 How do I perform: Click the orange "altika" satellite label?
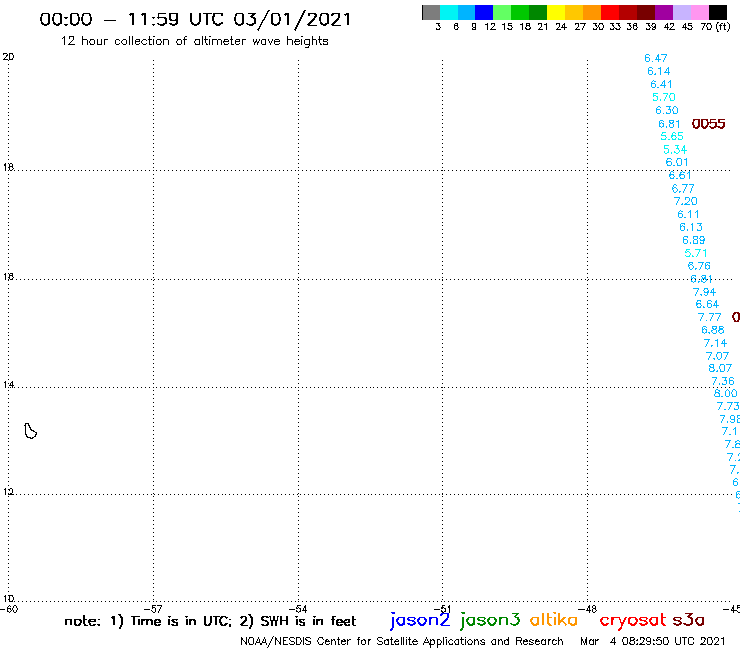tap(553, 620)
